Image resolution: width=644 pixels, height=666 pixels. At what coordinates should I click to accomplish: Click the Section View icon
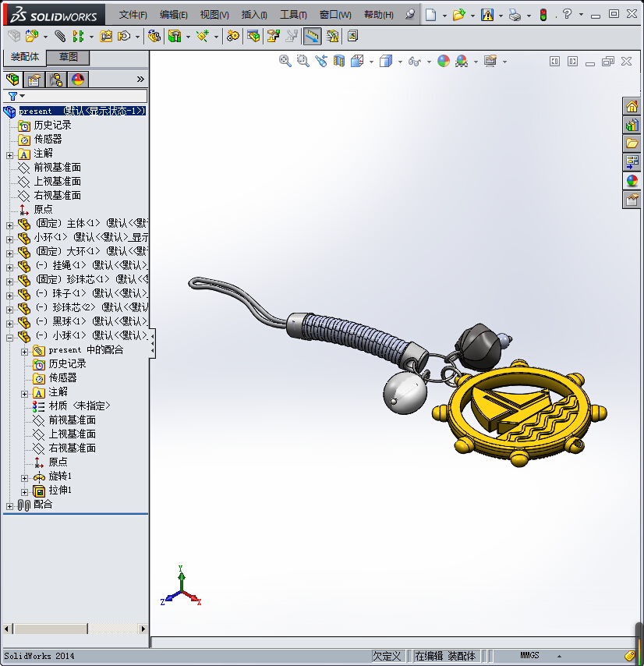point(339,61)
